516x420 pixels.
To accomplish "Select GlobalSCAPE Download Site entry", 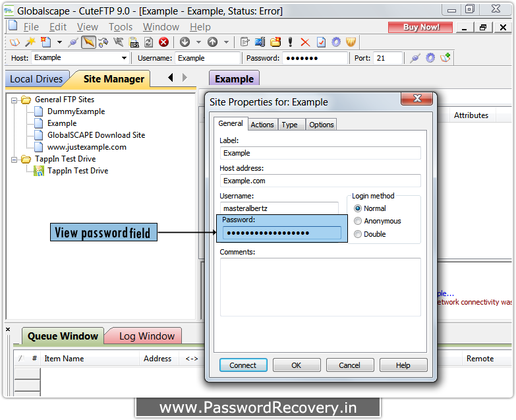I will (x=96, y=135).
